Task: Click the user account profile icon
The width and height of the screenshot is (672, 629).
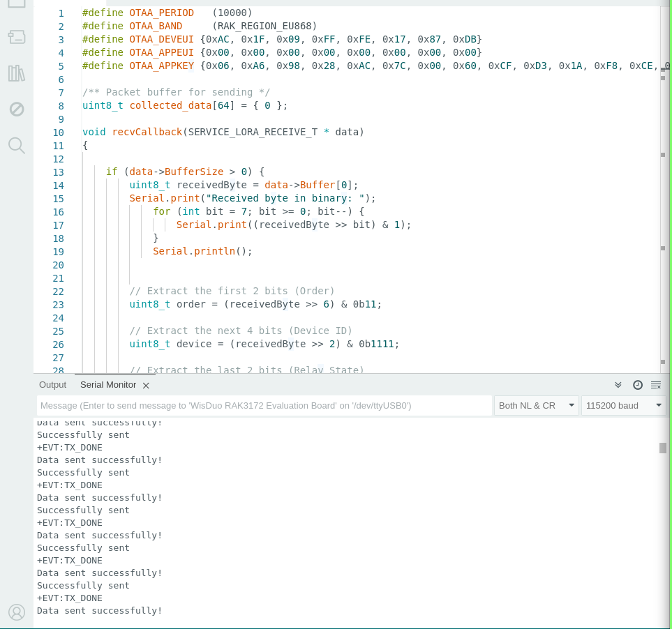Action: pos(17,612)
